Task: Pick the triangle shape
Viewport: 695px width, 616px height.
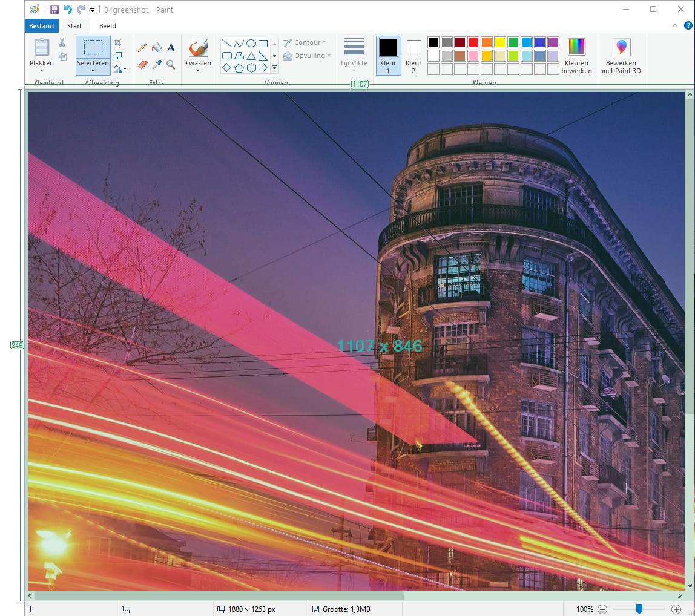Action: [251, 56]
